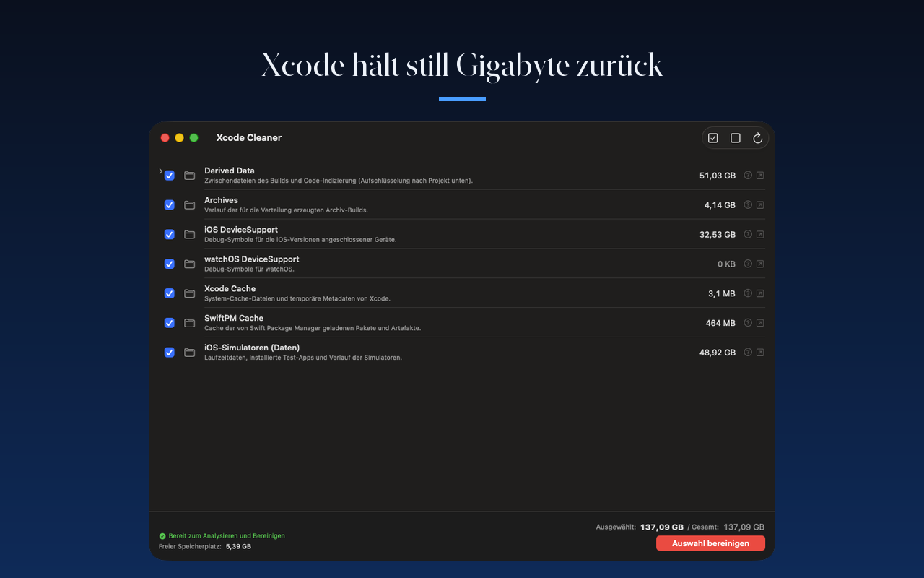Click the SwiftPM Cache folder icon
The image size is (924, 578).
(190, 323)
